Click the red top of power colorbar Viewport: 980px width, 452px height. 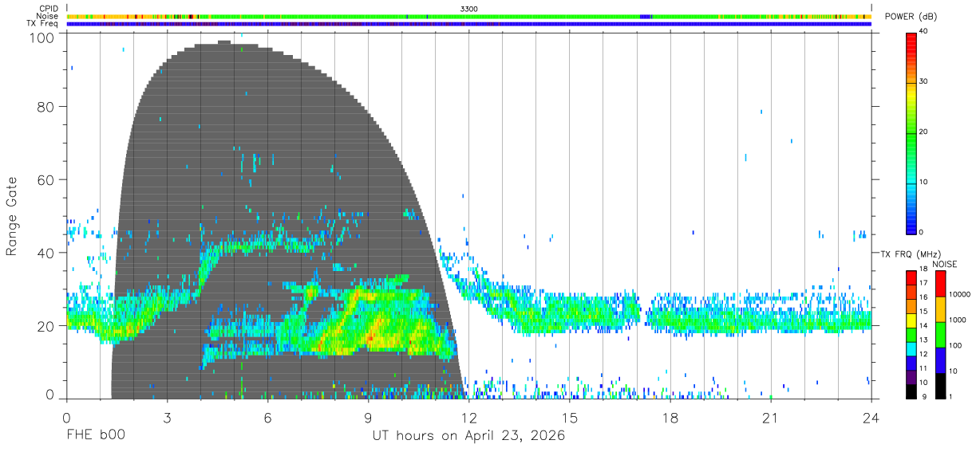[911, 40]
